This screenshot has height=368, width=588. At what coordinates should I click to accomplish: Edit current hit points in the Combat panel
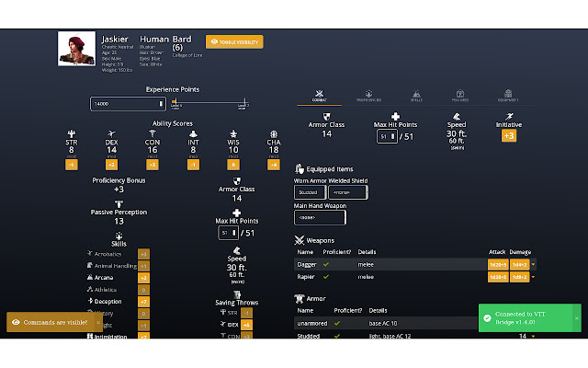387,136
